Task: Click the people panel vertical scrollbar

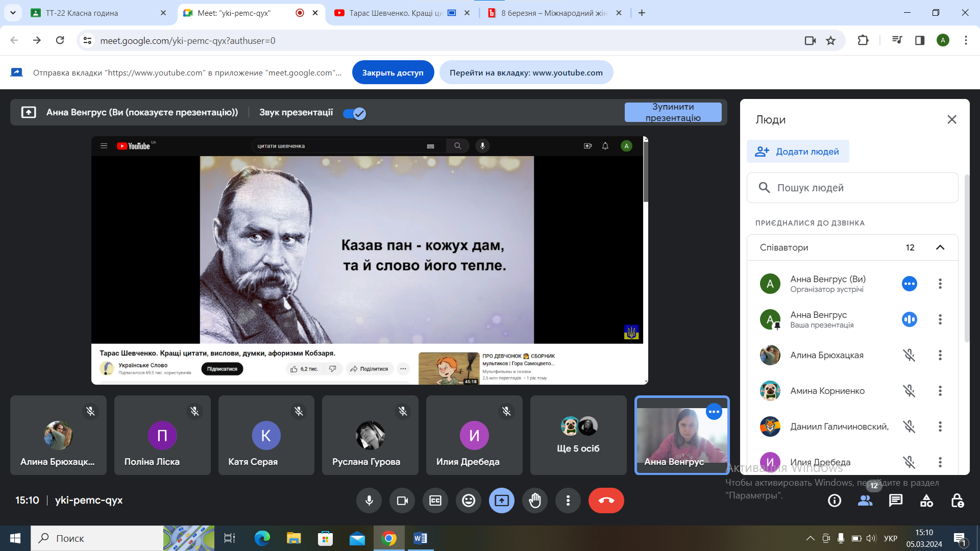Action: pos(966,258)
